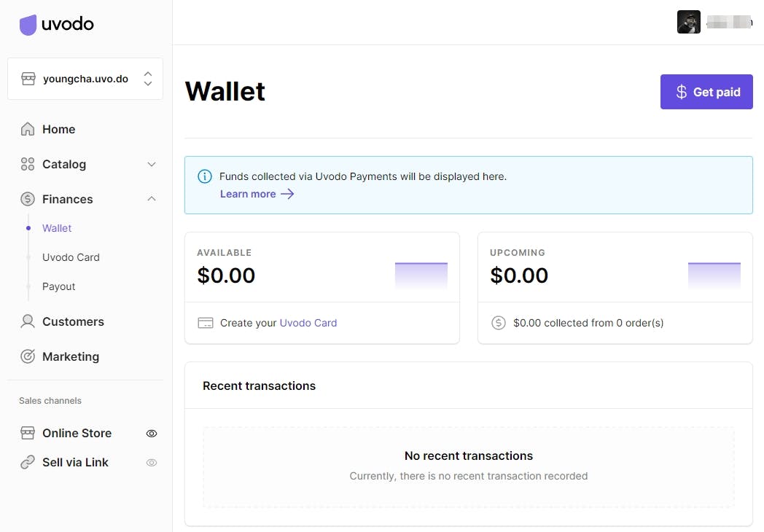Click the Finances dollar coin icon

(x=28, y=199)
